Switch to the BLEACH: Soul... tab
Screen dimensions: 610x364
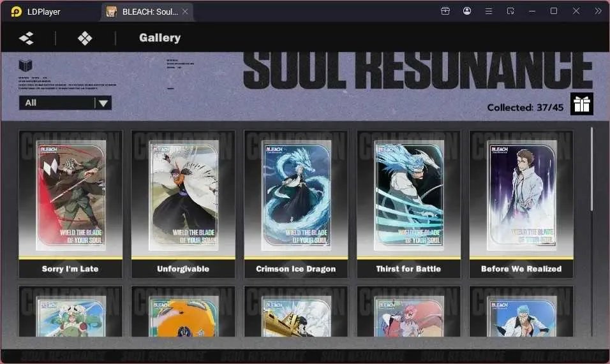click(x=147, y=11)
